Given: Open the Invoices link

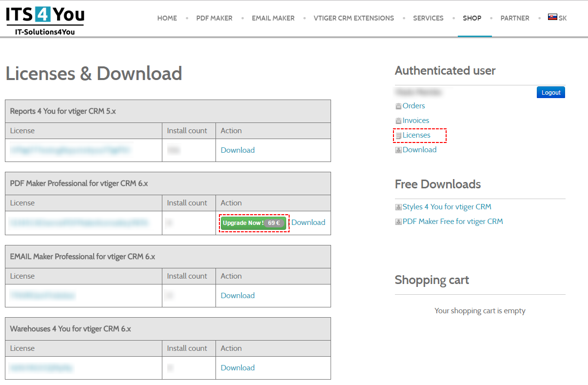Looking at the screenshot, I should [416, 121].
